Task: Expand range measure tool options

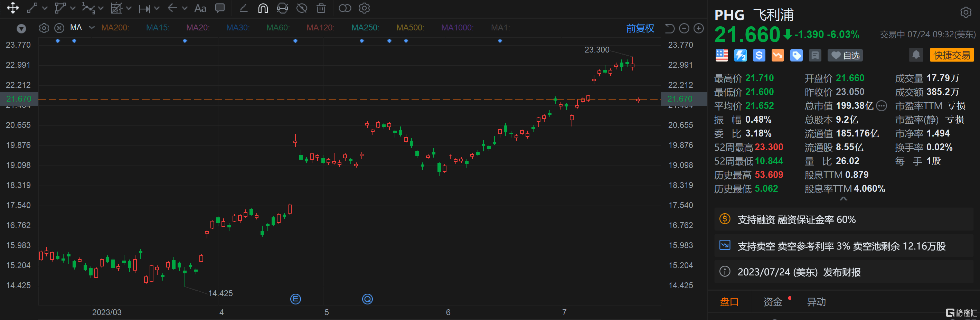Action: [157, 8]
